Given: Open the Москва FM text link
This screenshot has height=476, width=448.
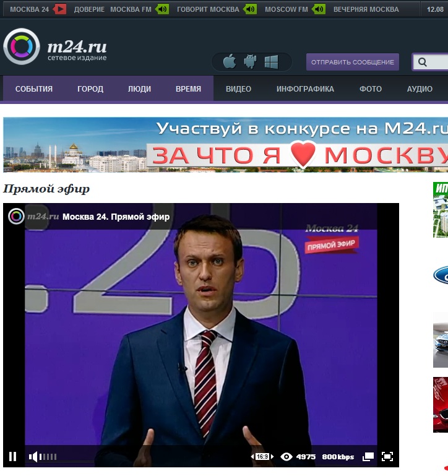Looking at the screenshot, I should (131, 9).
